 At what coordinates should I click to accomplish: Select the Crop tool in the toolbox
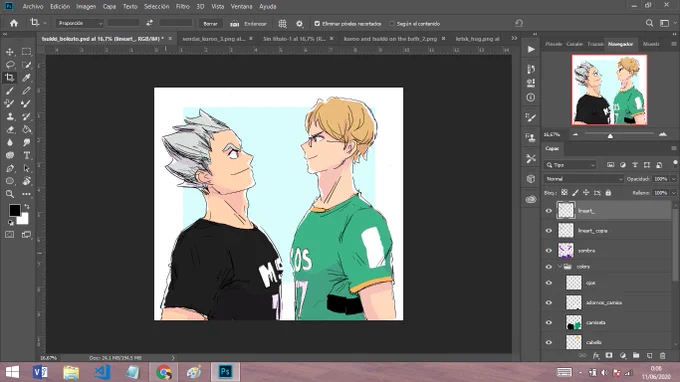(x=10, y=78)
